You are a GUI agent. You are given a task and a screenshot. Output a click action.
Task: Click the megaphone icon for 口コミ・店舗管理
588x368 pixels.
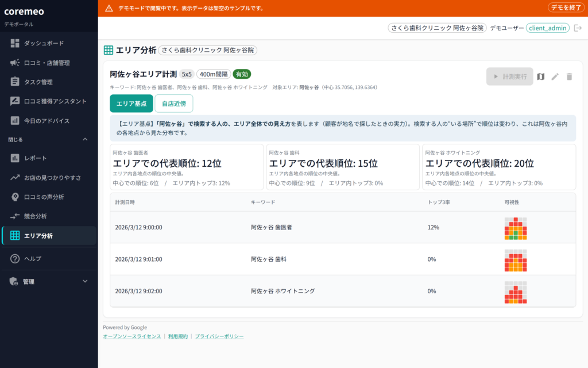pos(15,63)
